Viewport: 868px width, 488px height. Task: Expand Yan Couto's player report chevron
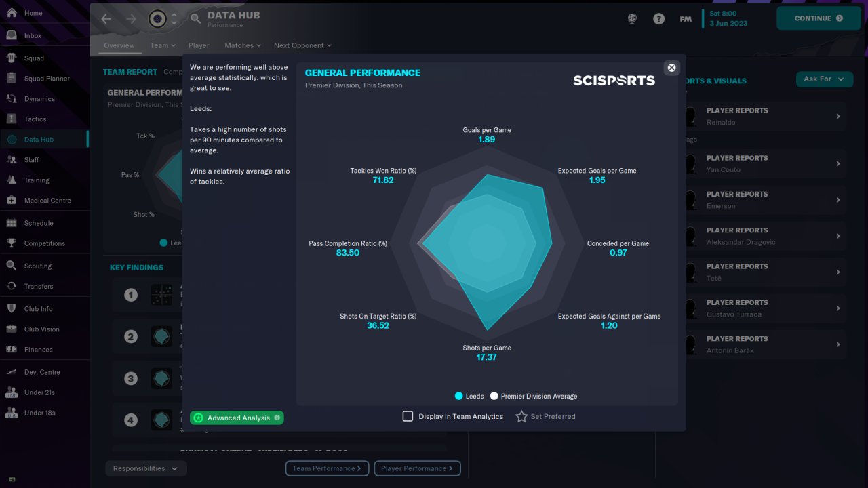pyautogui.click(x=838, y=164)
